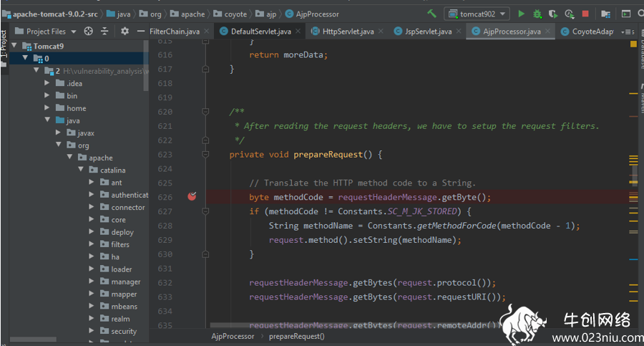Start debugging with the bug icon
The image size is (644, 346).
pyautogui.click(x=537, y=14)
